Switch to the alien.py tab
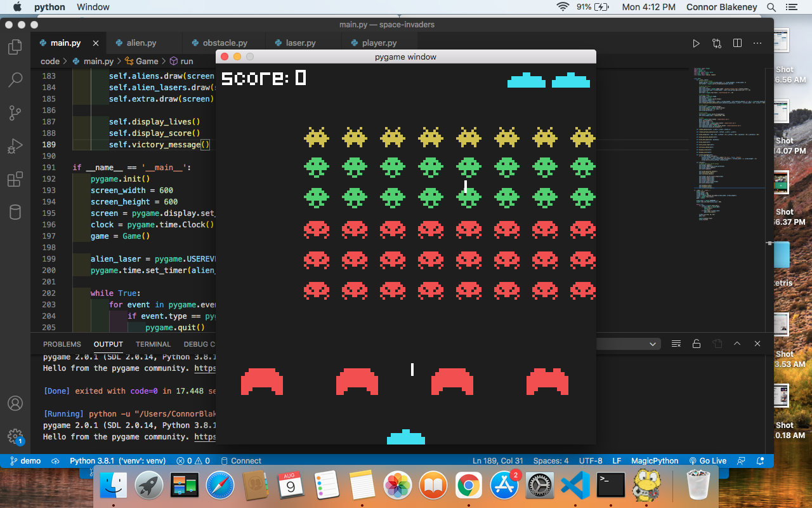 tap(141, 43)
